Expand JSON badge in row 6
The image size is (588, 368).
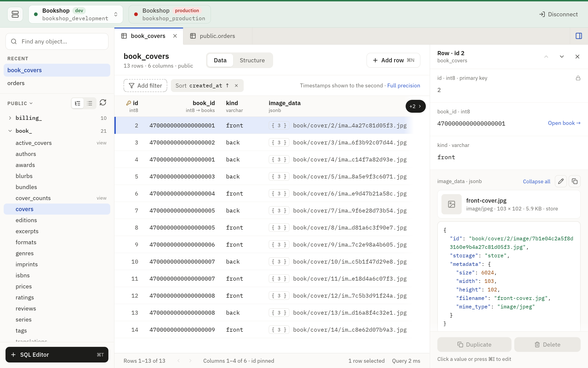279,193
